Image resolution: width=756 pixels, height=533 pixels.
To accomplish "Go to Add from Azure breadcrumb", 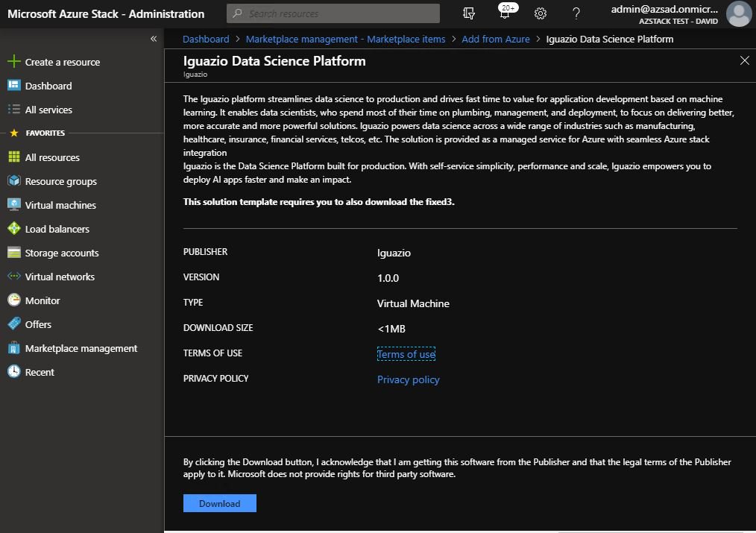I will coord(496,39).
